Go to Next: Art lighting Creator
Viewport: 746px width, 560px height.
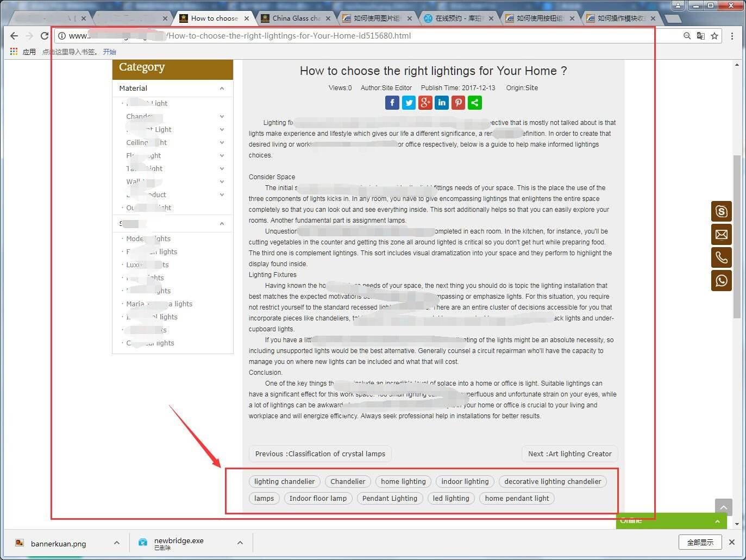pos(569,454)
